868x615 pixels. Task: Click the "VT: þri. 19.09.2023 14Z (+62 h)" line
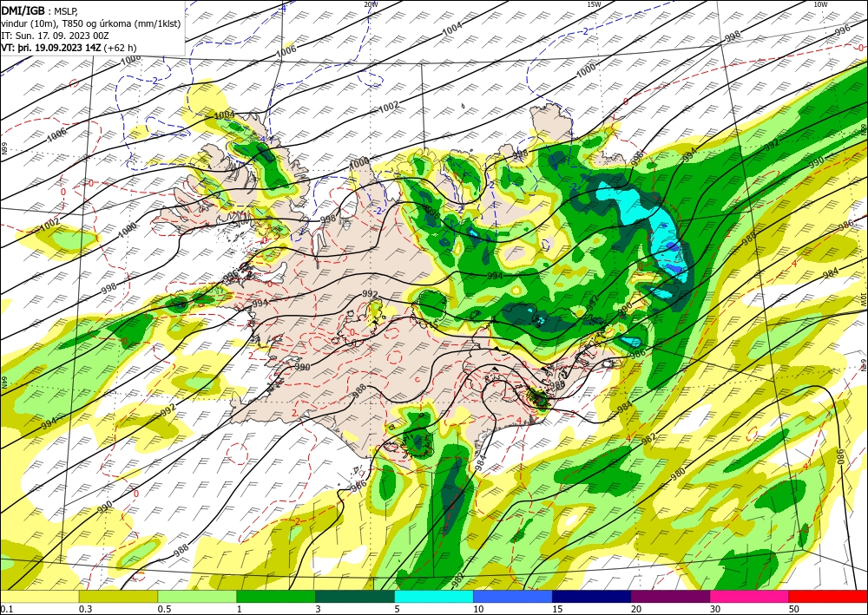tap(69, 47)
